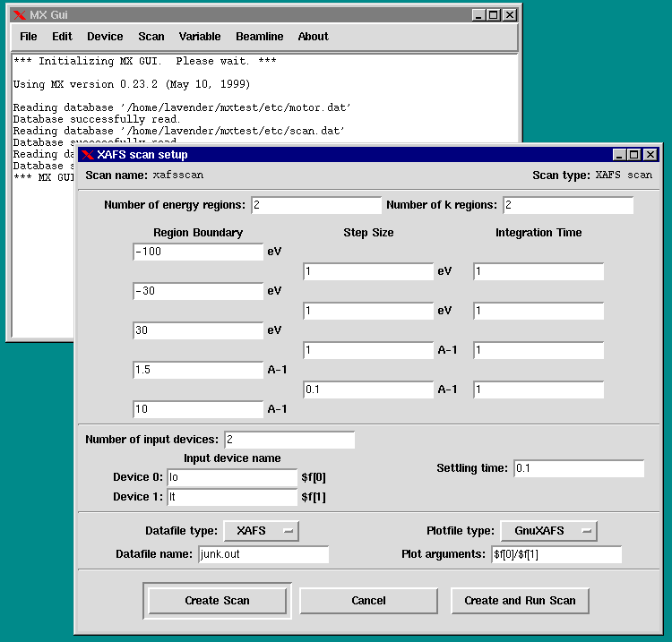Open the File menu

(29, 37)
